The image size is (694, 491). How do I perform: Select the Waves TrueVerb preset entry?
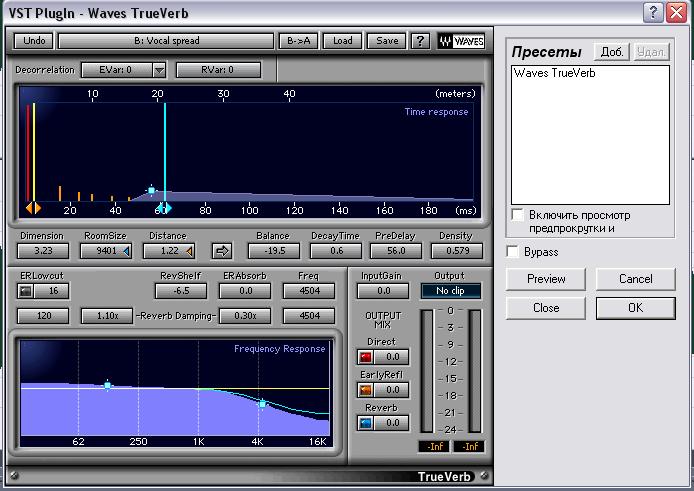click(555, 73)
